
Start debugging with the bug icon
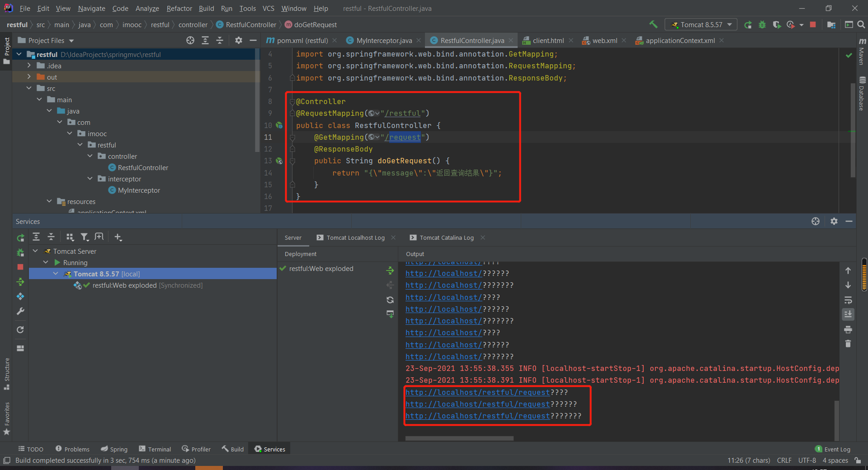pyautogui.click(x=762, y=25)
